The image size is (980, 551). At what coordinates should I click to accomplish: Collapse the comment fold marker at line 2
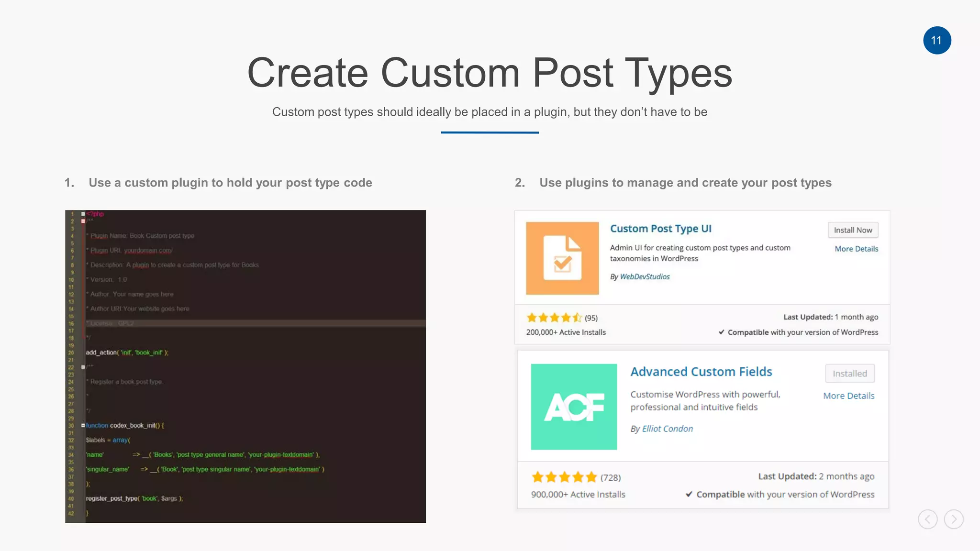[83, 221]
